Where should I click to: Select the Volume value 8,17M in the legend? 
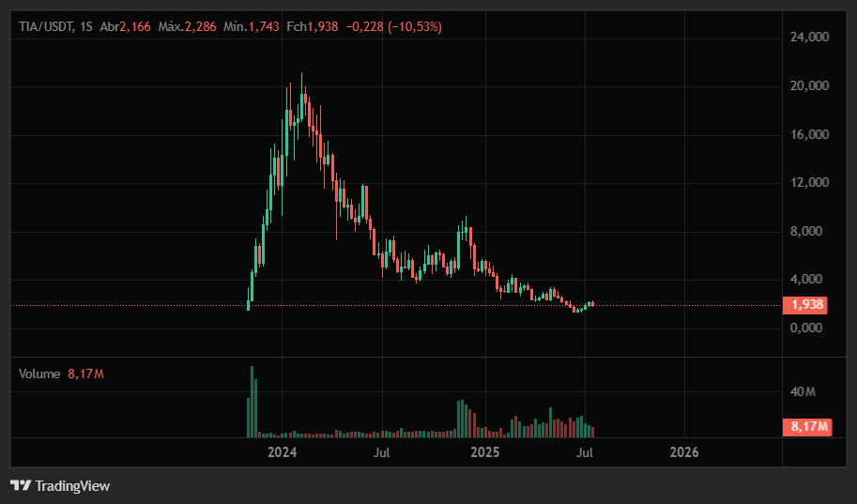(x=85, y=374)
